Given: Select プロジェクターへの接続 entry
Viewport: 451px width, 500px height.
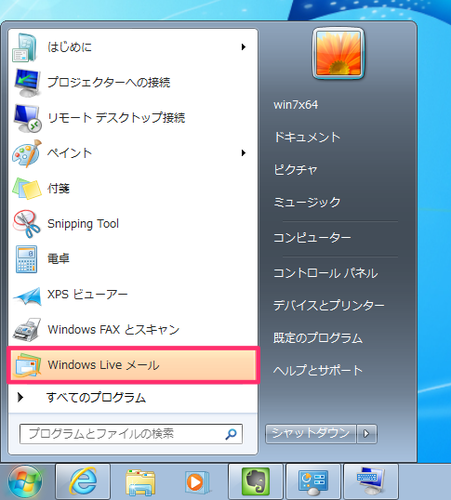Looking at the screenshot, I should [x=133, y=83].
